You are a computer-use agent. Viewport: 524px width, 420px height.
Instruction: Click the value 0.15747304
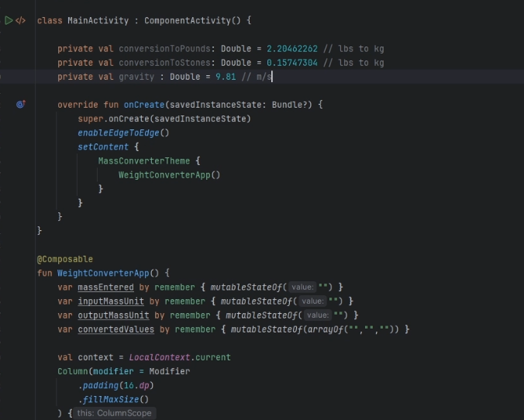pos(291,63)
